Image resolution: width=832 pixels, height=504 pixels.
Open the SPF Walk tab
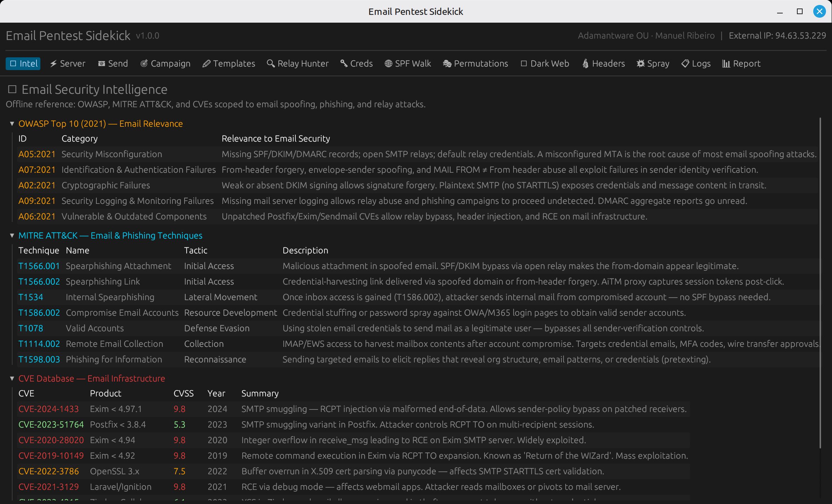point(408,64)
